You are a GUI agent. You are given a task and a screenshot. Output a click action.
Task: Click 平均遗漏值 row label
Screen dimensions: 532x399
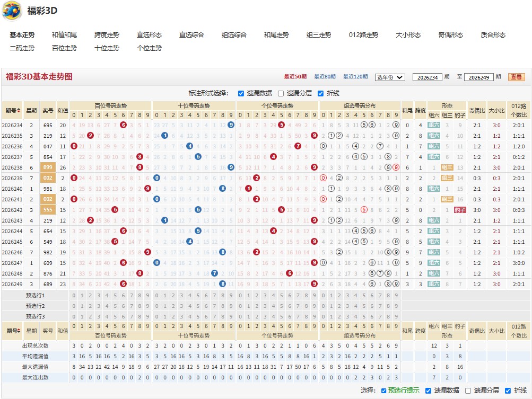[x=36, y=356]
